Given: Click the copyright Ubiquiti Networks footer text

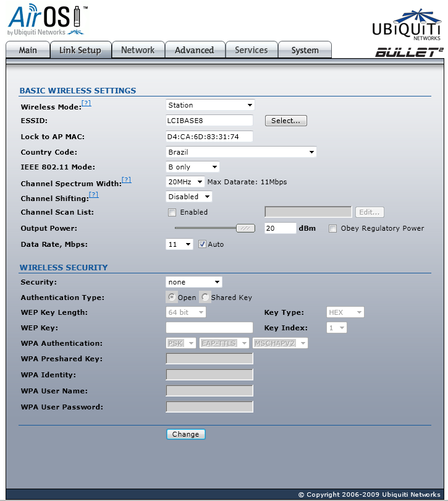Looking at the screenshot, I should (370, 495).
